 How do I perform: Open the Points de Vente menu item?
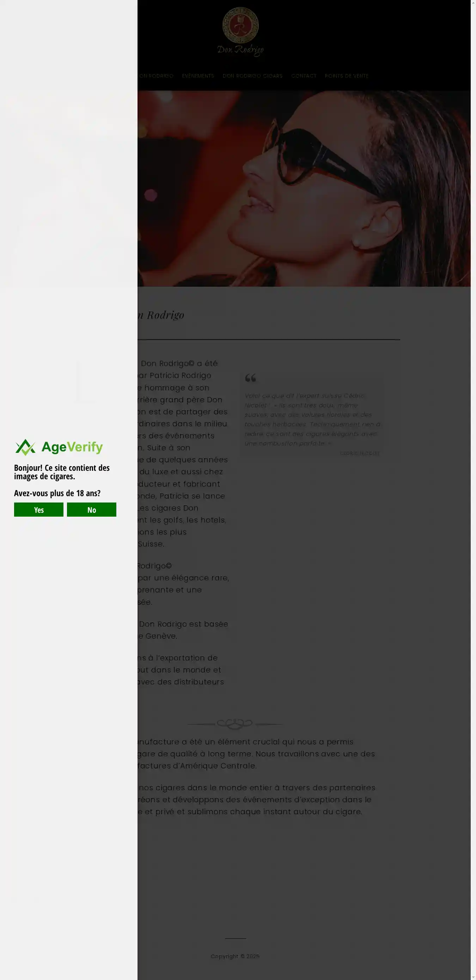pos(347,76)
